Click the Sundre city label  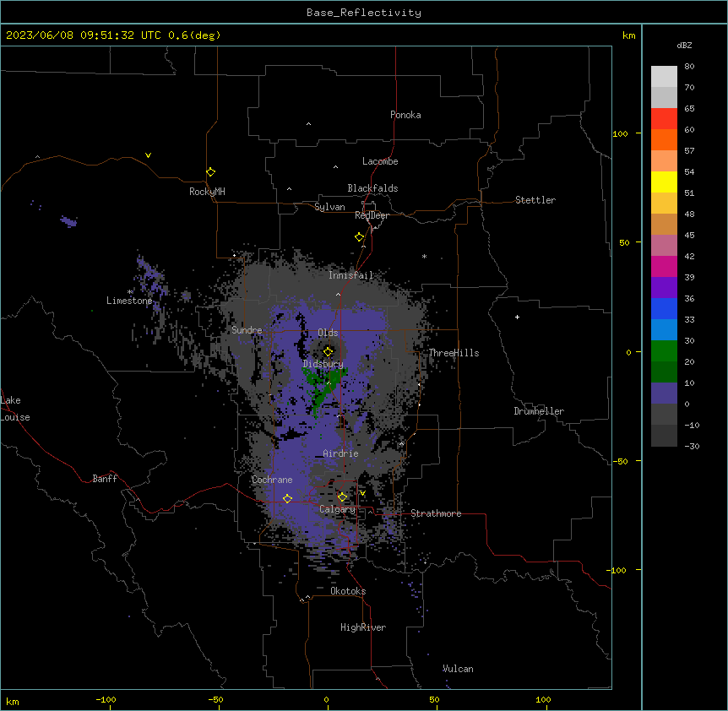click(247, 330)
